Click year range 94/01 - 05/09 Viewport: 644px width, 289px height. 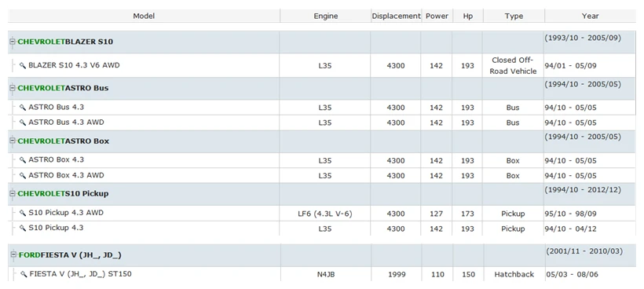point(570,66)
